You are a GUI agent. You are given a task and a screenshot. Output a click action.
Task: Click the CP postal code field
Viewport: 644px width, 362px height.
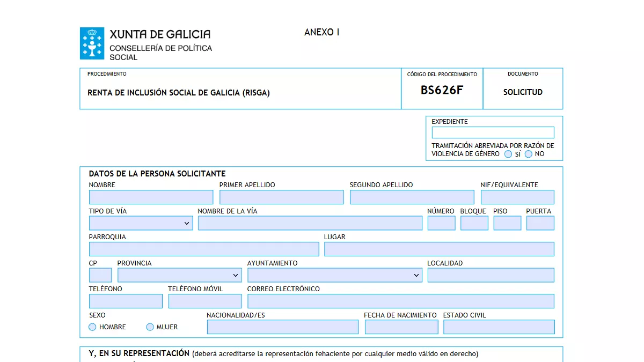[100, 275]
